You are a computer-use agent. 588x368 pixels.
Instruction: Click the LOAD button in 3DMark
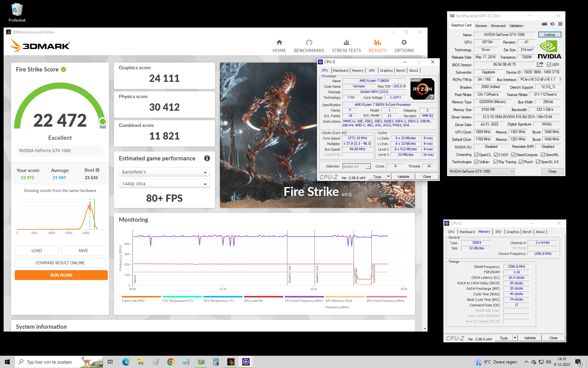[x=37, y=251]
